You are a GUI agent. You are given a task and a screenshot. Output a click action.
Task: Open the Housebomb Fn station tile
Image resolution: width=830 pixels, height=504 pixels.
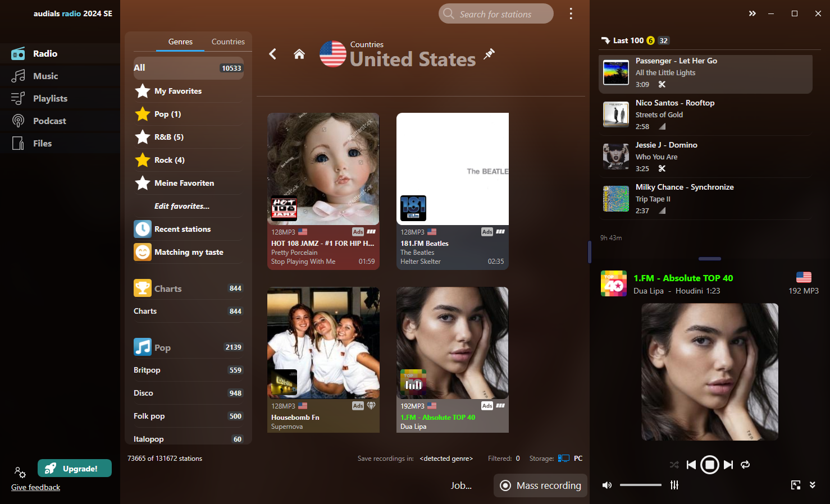[x=323, y=360]
